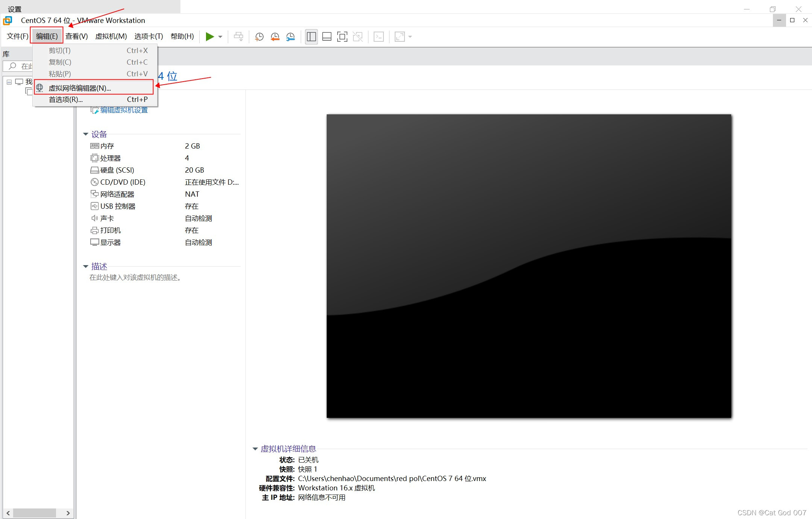812x519 pixels.
Task: Click the library horizontal scrollbar right arrow
Action: pos(68,513)
